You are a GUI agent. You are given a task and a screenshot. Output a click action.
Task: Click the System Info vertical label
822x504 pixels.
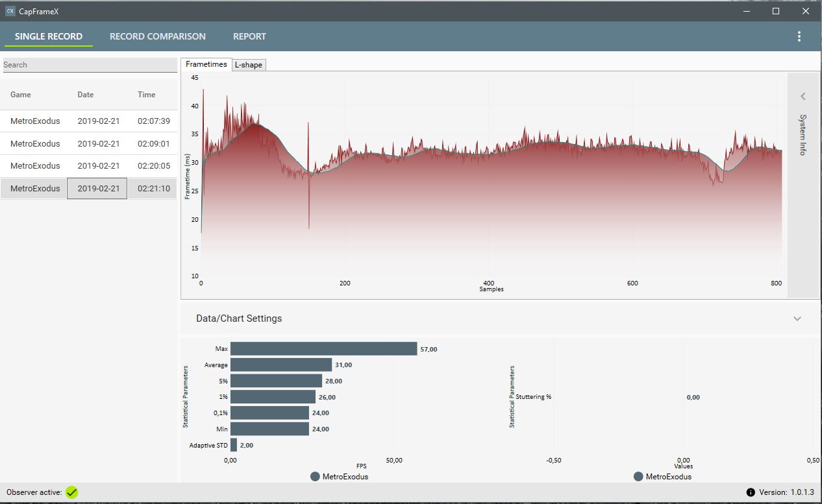click(803, 135)
